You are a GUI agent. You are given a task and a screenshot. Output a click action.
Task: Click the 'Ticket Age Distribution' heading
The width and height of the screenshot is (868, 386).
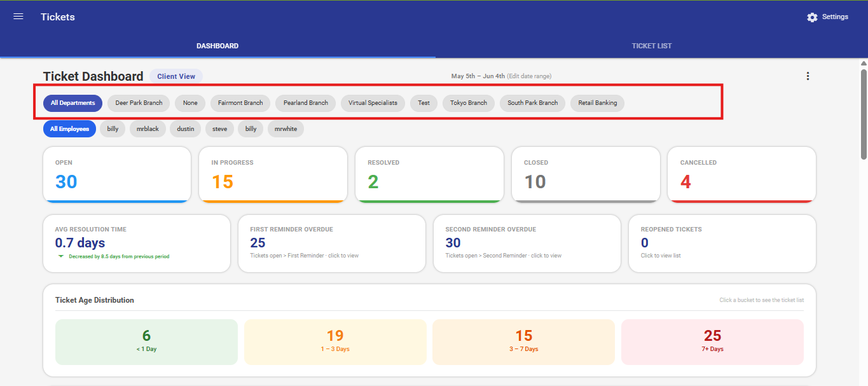pyautogui.click(x=95, y=300)
